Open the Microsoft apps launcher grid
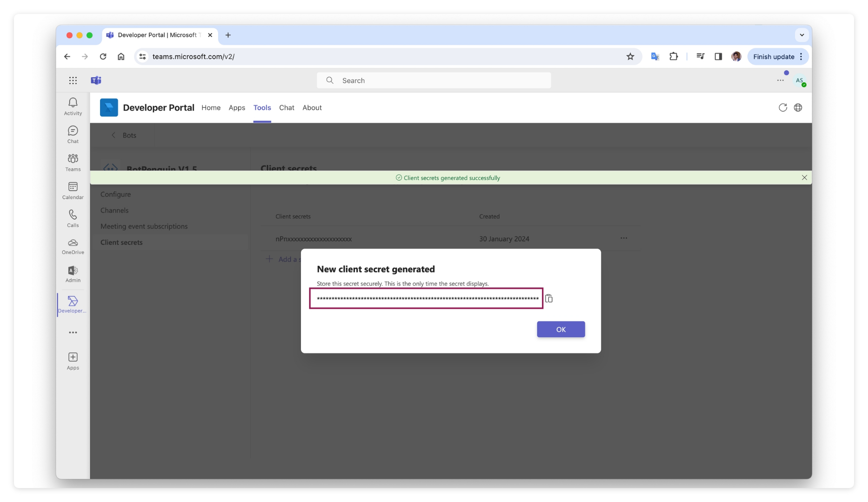Image resolution: width=868 pixels, height=502 pixels. pyautogui.click(x=73, y=80)
